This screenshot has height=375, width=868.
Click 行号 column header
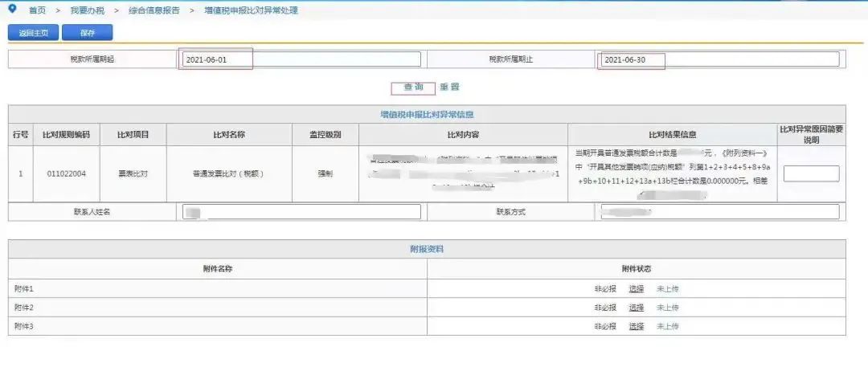[20, 134]
